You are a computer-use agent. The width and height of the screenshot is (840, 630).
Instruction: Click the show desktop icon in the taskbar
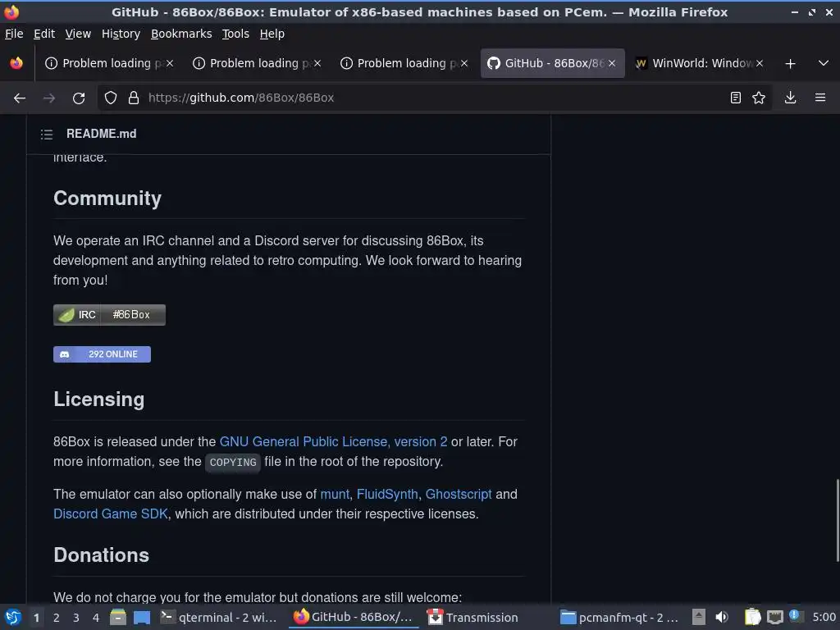[x=141, y=617]
